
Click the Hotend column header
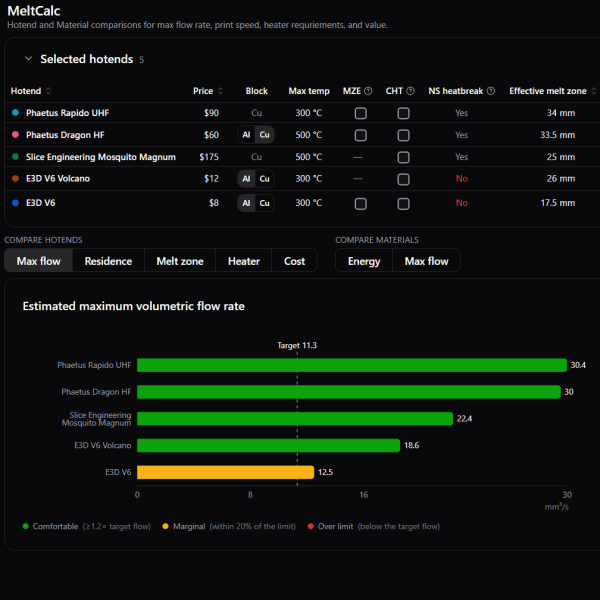[x=26, y=91]
